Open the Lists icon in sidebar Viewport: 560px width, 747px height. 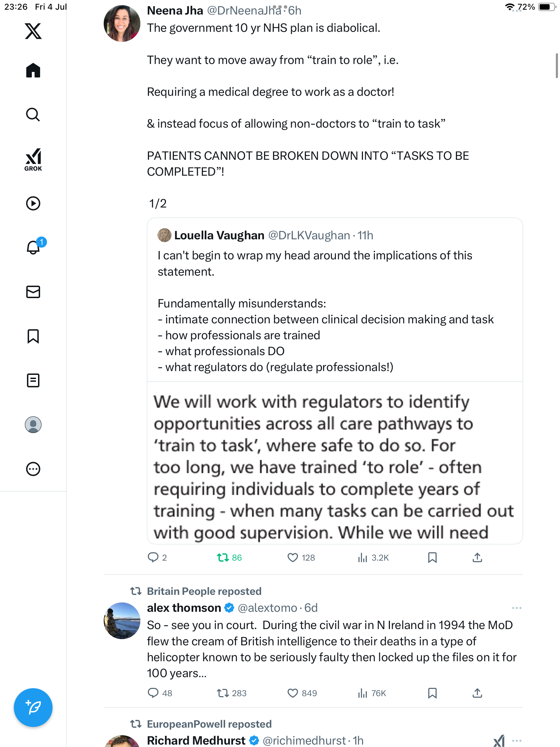point(33,380)
